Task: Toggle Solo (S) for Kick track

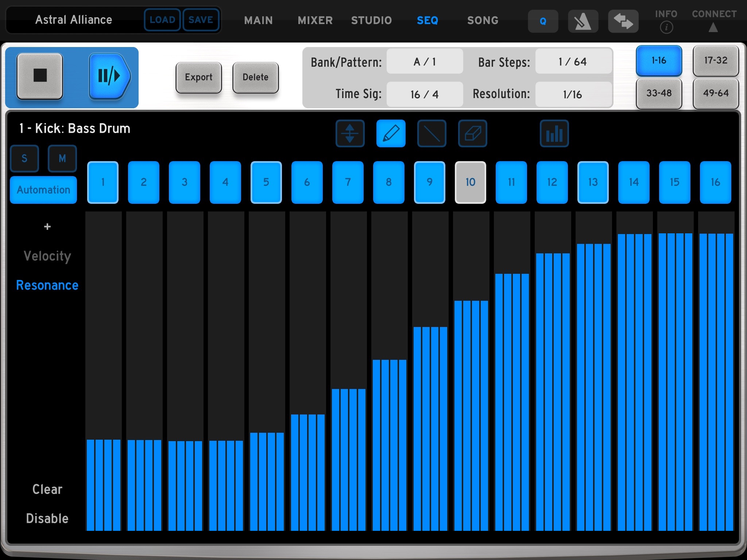Action: pos(24,159)
